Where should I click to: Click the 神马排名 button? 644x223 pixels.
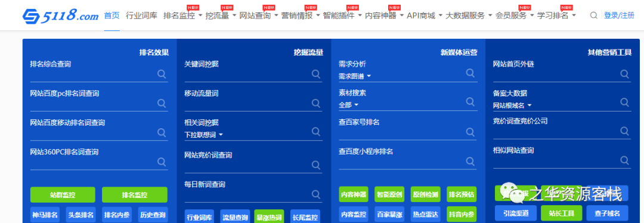click(45, 215)
